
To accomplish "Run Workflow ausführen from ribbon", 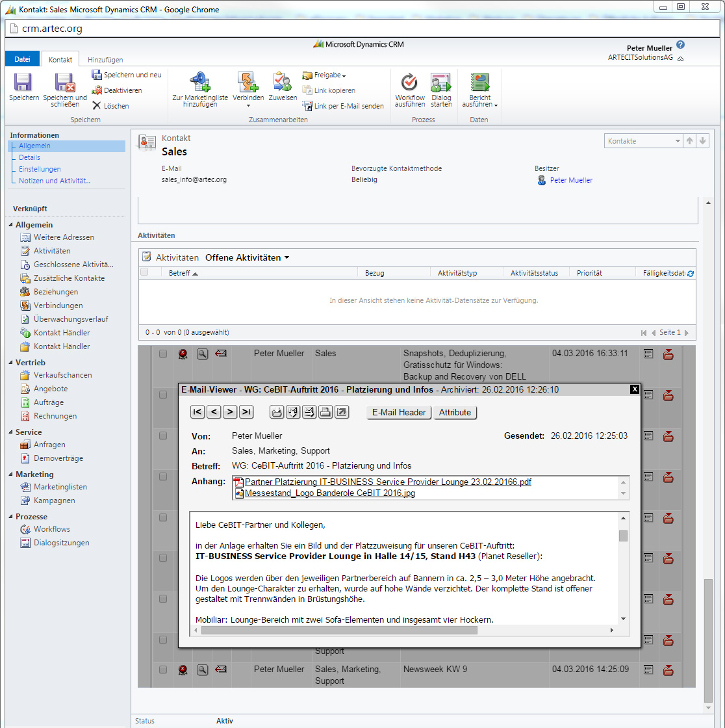I will click(409, 83).
